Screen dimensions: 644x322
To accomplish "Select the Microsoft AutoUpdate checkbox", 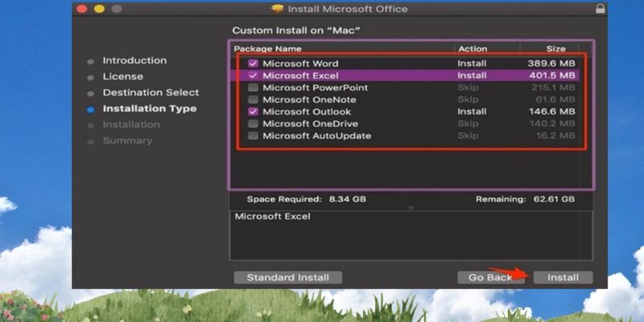I will point(253,135).
